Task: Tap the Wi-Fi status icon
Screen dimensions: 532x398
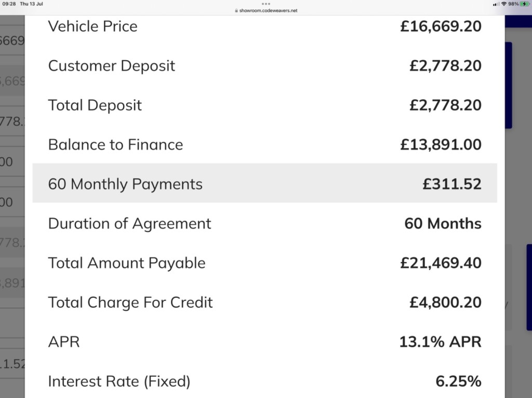Action: pyautogui.click(x=504, y=4)
